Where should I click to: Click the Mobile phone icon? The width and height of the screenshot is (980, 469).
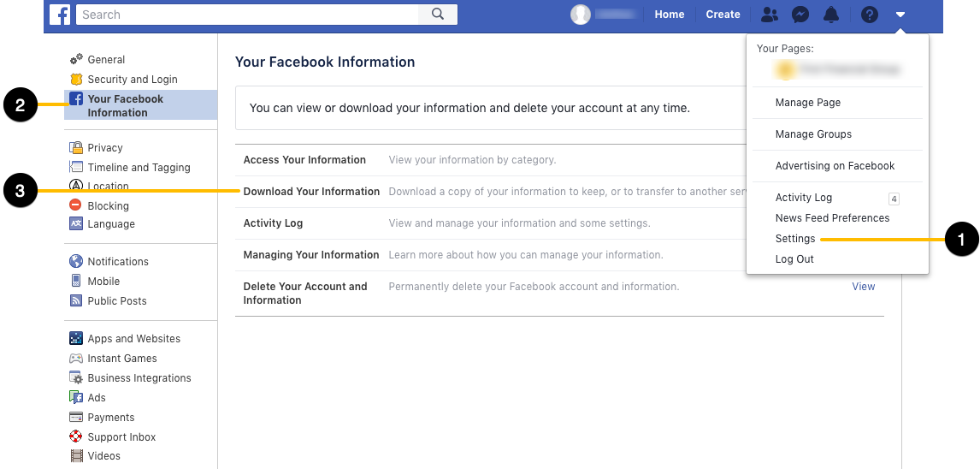(x=76, y=281)
